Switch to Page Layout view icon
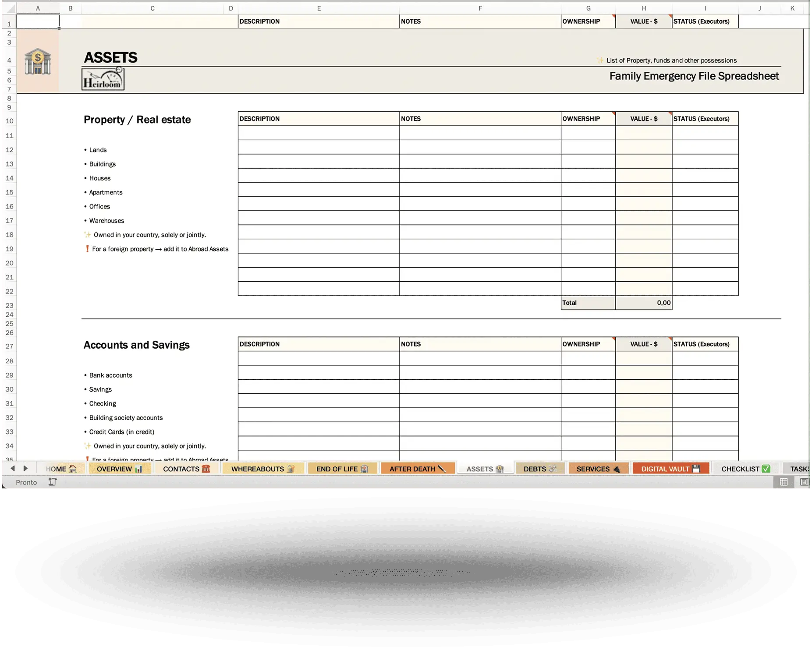Viewport: 812px width, 654px height. point(804,482)
